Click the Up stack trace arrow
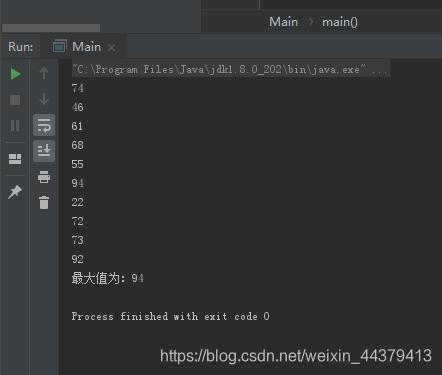The width and height of the screenshot is (442, 375). 44,73
